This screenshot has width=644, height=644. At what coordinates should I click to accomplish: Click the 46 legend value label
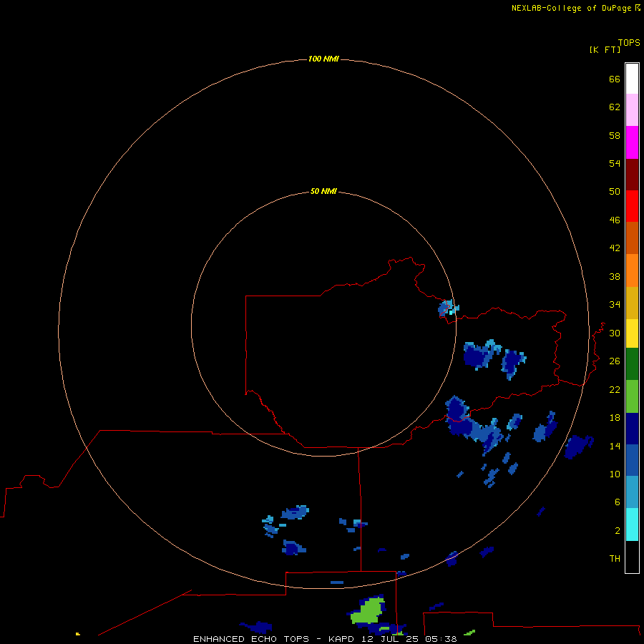[615, 220]
